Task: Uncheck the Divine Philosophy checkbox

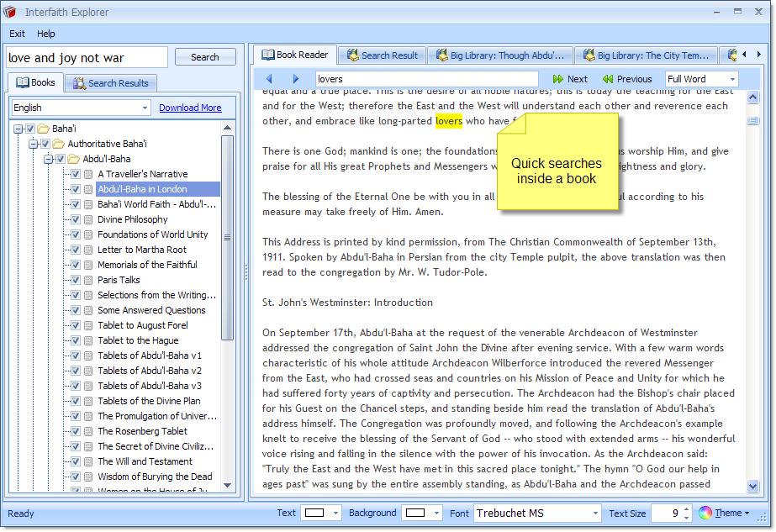Action: point(76,219)
